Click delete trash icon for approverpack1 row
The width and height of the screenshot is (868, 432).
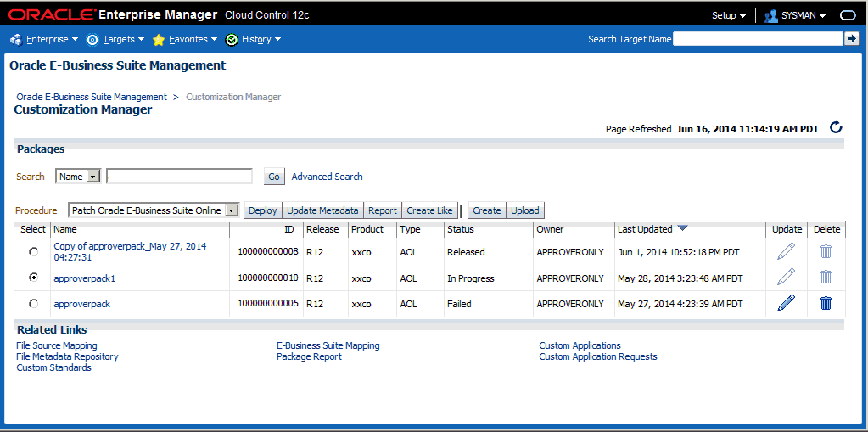tap(826, 277)
